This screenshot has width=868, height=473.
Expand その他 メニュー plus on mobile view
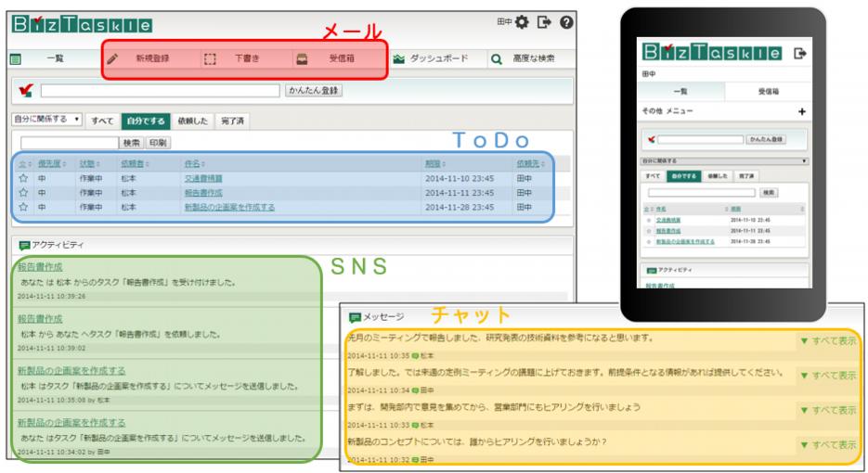pyautogui.click(x=802, y=111)
